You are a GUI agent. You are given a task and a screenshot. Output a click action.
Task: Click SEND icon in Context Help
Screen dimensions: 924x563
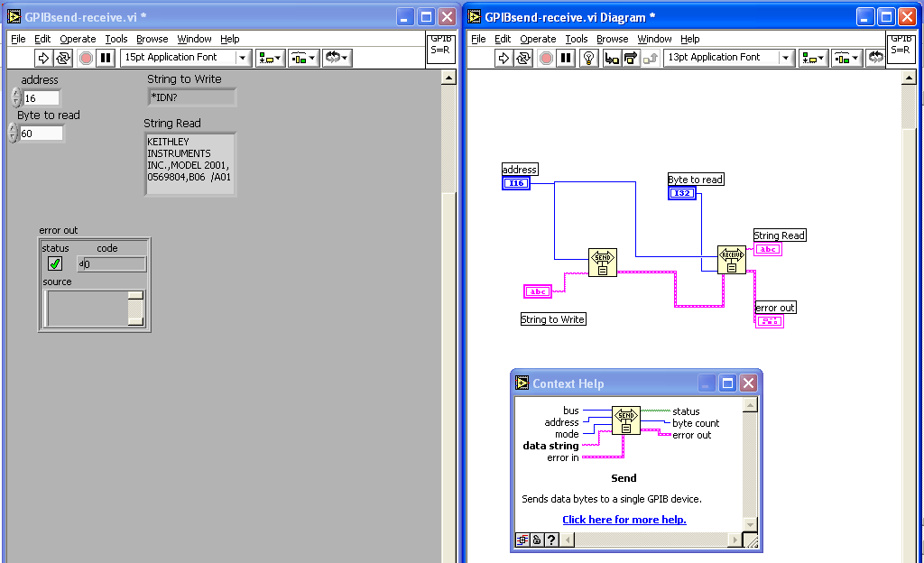[626, 420]
